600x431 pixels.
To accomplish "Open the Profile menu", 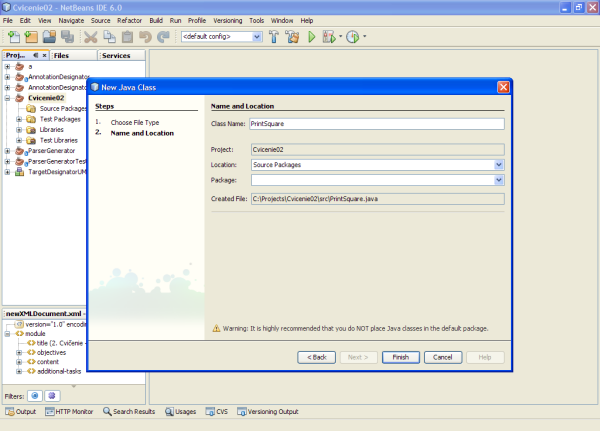I will [x=197, y=21].
